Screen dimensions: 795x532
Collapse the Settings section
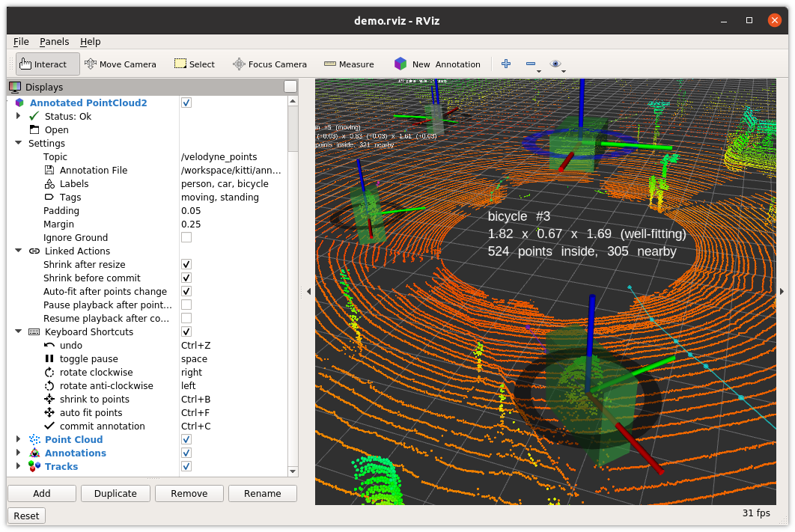coord(18,143)
